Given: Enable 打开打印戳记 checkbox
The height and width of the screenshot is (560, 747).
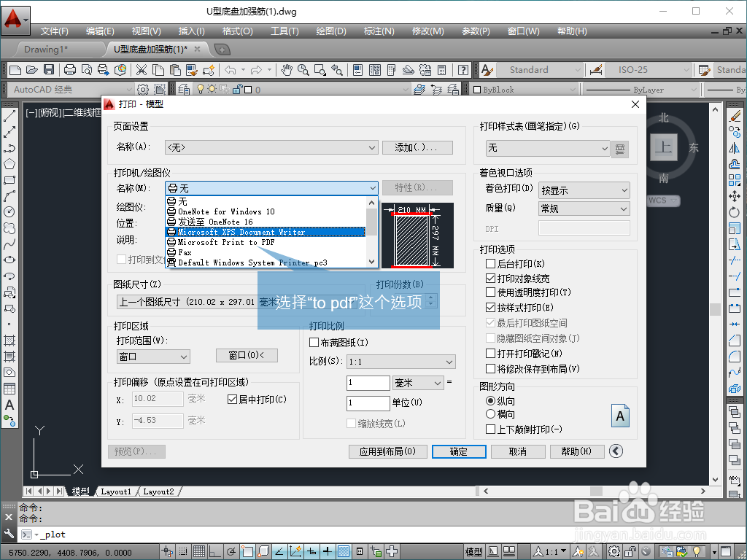Looking at the screenshot, I should coord(490,354).
